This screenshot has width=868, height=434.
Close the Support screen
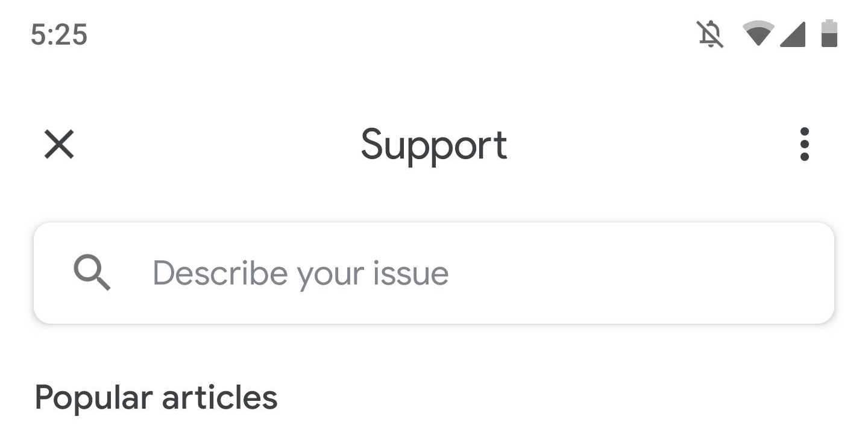coord(59,145)
